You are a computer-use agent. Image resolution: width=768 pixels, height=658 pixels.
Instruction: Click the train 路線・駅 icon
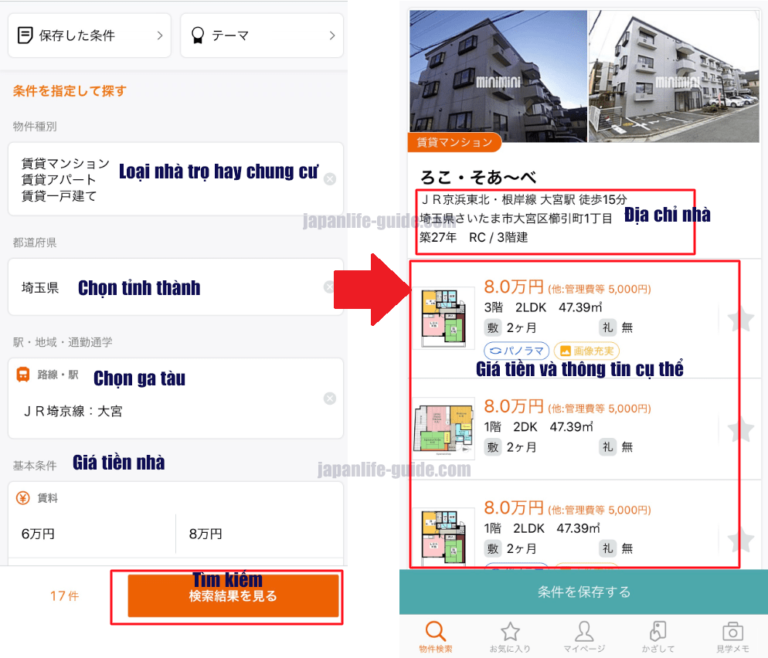point(23,374)
